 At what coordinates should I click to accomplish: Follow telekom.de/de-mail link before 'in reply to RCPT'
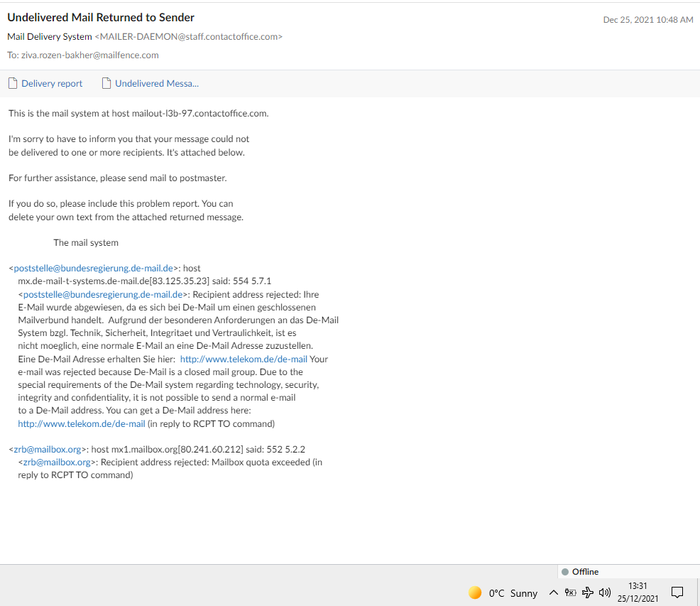[x=81, y=423]
